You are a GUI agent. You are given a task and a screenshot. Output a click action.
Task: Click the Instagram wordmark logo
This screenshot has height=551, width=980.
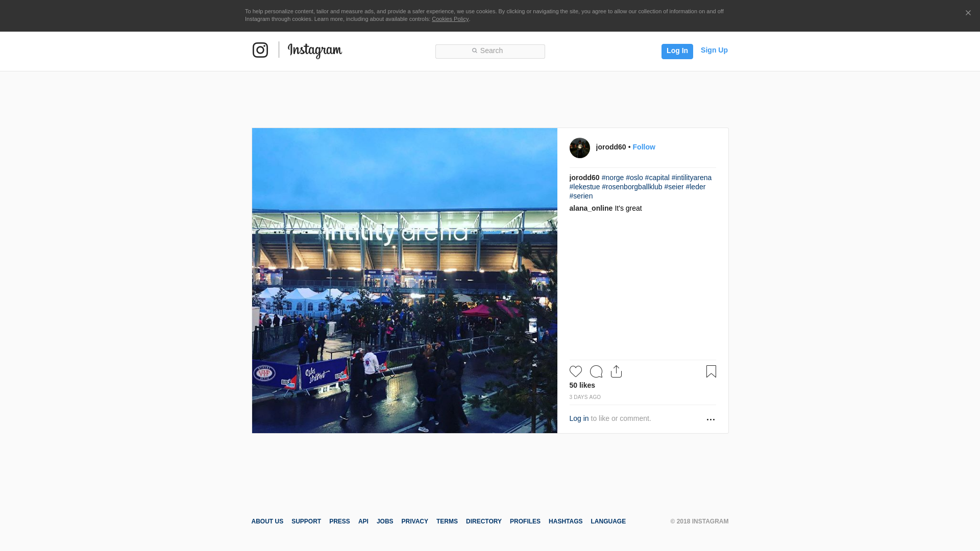[314, 51]
